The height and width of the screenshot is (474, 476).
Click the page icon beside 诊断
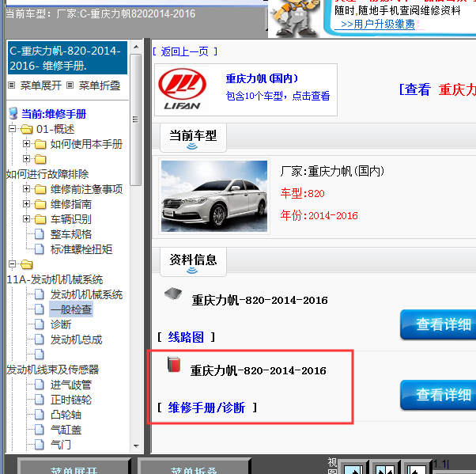pos(40,324)
